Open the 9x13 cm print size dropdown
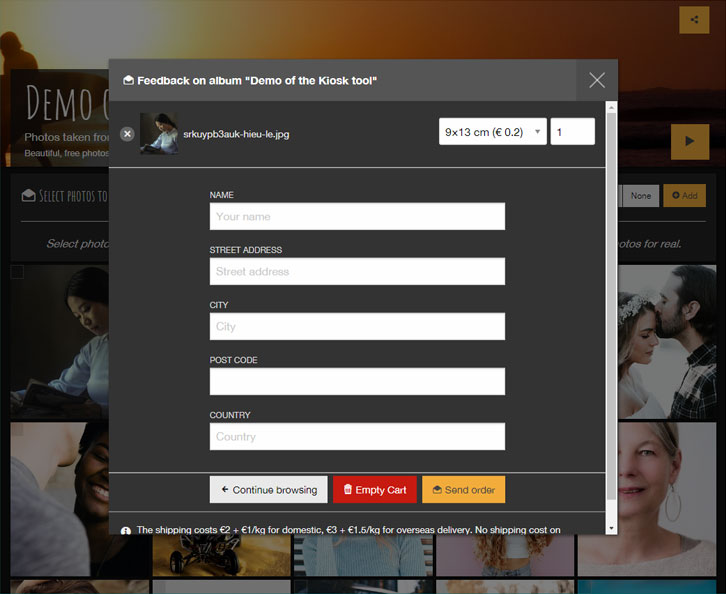The width and height of the screenshot is (726, 594). (493, 132)
